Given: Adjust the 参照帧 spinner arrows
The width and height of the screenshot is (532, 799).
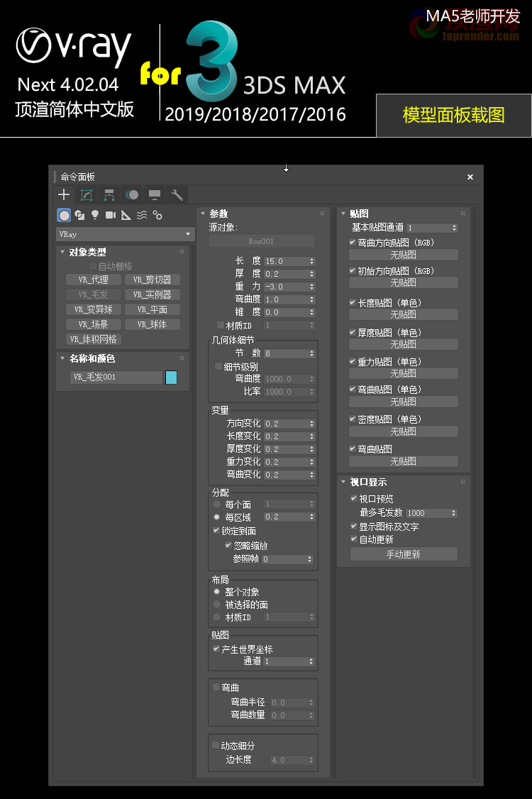Looking at the screenshot, I should click(x=310, y=559).
